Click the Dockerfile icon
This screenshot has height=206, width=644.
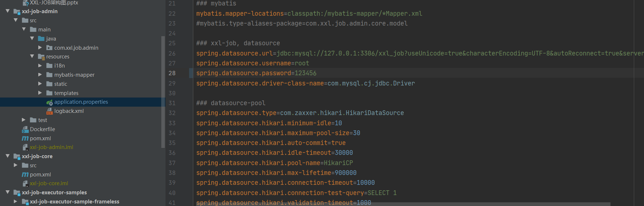25,129
